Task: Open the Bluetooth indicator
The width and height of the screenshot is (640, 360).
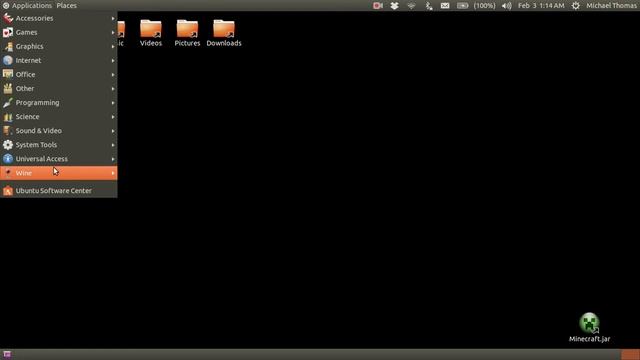Action: tap(428, 5)
